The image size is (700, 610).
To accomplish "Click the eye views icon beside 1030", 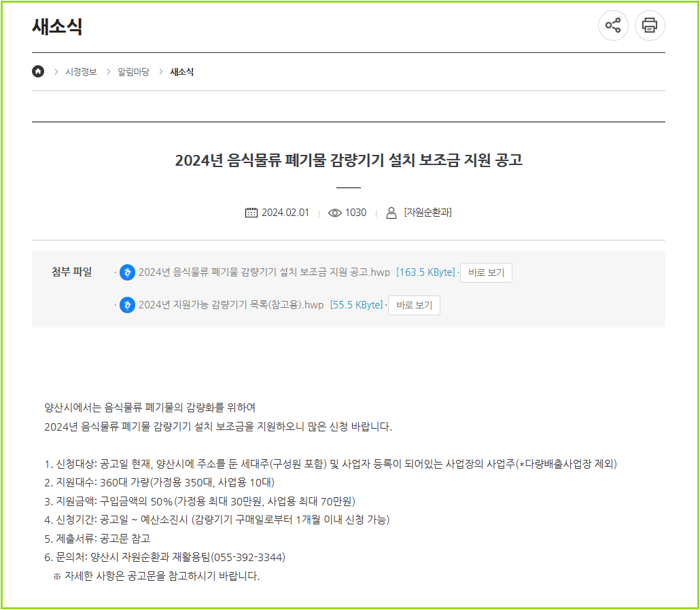I will pyautogui.click(x=335, y=213).
